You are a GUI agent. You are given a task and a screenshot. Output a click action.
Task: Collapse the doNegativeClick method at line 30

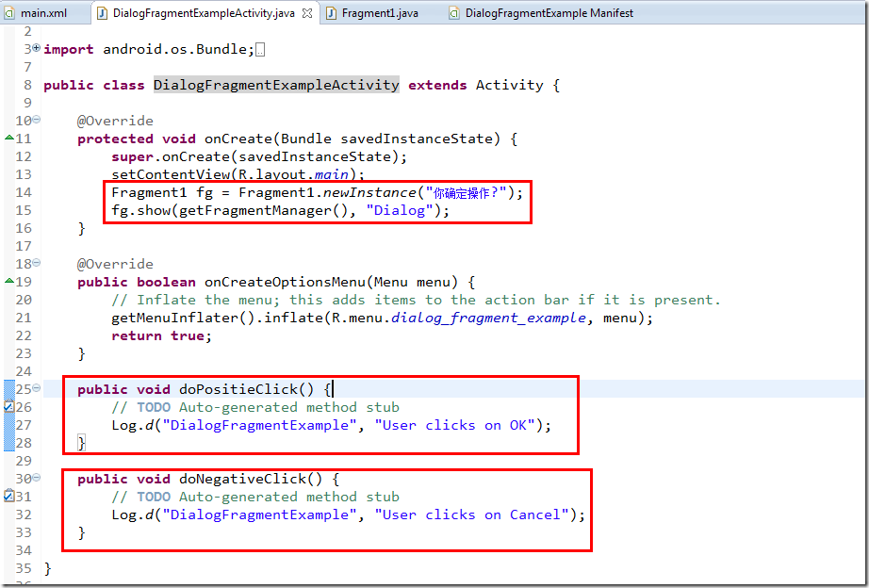click(x=37, y=477)
